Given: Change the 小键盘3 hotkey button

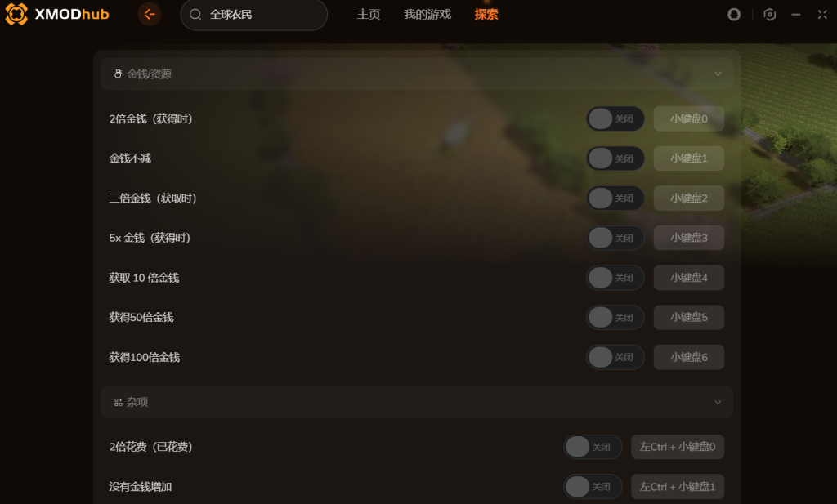Looking at the screenshot, I should click(688, 238).
